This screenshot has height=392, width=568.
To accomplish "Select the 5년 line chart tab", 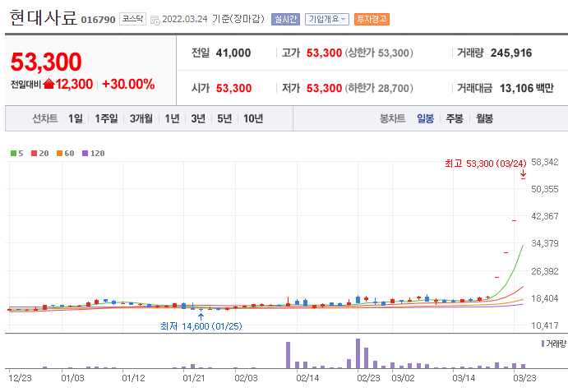I will pyautogui.click(x=224, y=118).
